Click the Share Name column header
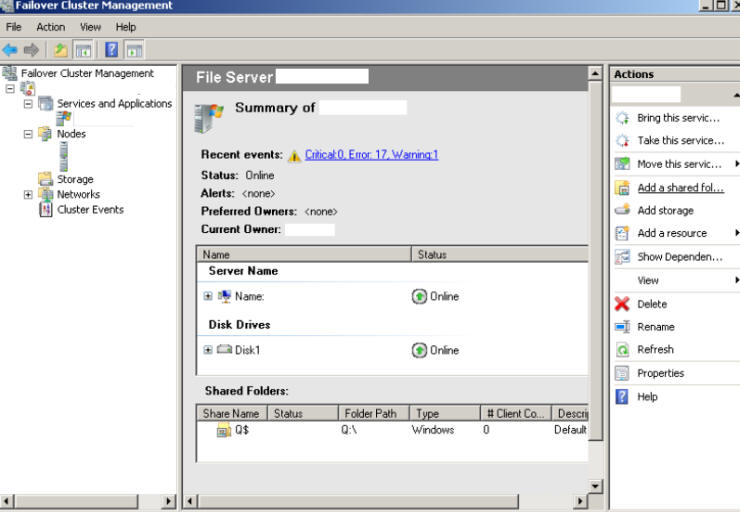Image resolution: width=740 pixels, height=512 pixels. tap(231, 413)
